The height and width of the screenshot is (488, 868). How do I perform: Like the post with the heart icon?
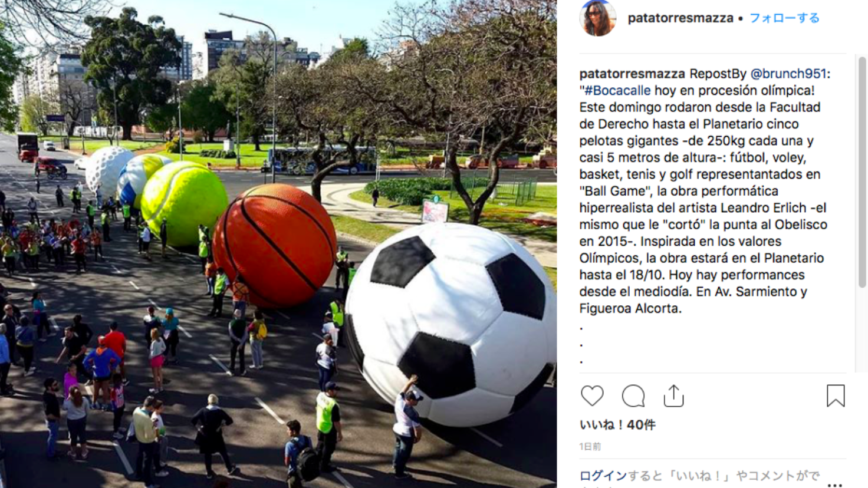click(x=592, y=395)
